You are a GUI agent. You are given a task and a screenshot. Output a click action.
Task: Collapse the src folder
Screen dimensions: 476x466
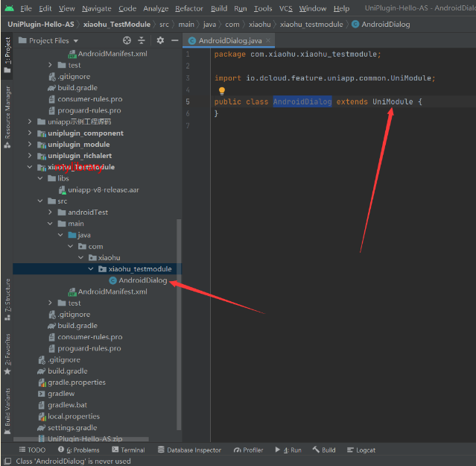[40, 201]
